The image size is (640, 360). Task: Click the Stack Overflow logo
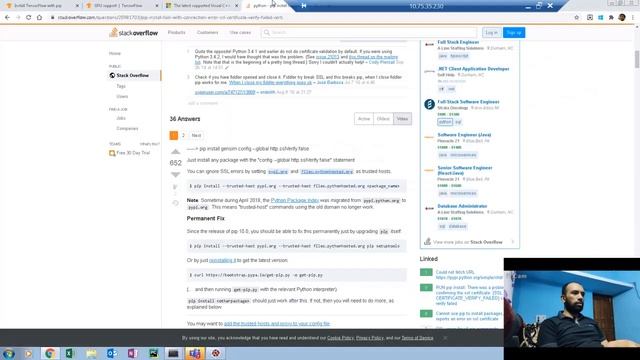(133, 33)
